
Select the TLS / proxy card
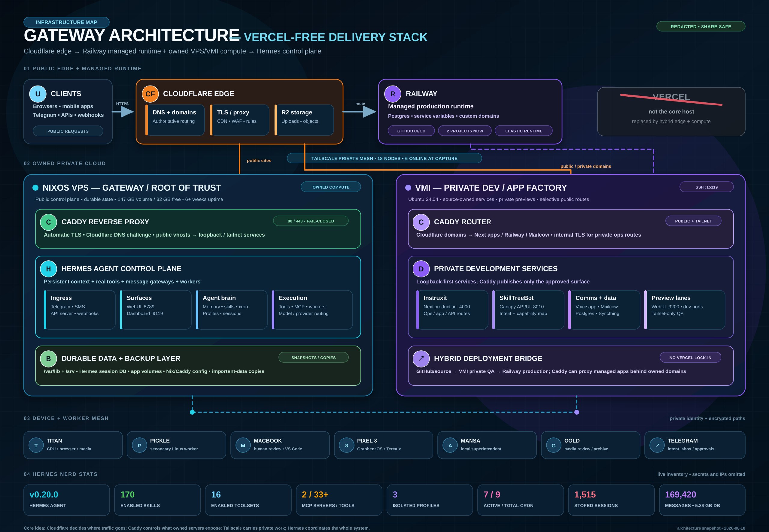(239, 120)
